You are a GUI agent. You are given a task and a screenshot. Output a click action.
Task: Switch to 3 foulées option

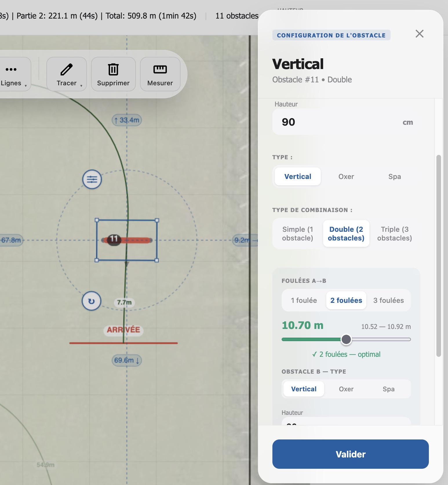tap(388, 300)
